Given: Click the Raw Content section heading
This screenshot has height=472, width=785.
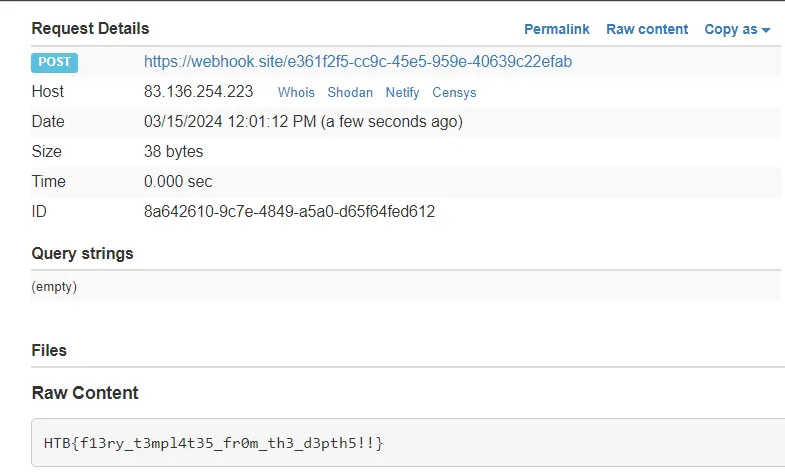Looking at the screenshot, I should pos(85,392).
